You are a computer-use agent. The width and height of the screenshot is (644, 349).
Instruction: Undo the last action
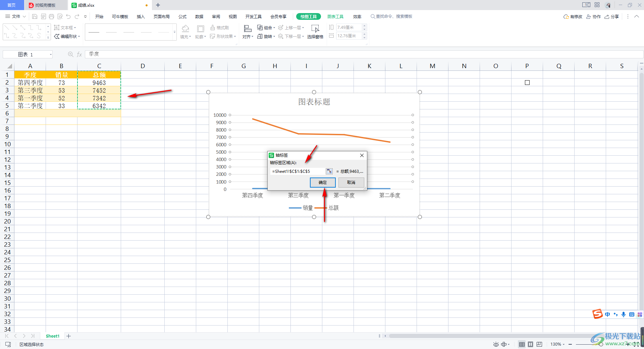click(68, 16)
